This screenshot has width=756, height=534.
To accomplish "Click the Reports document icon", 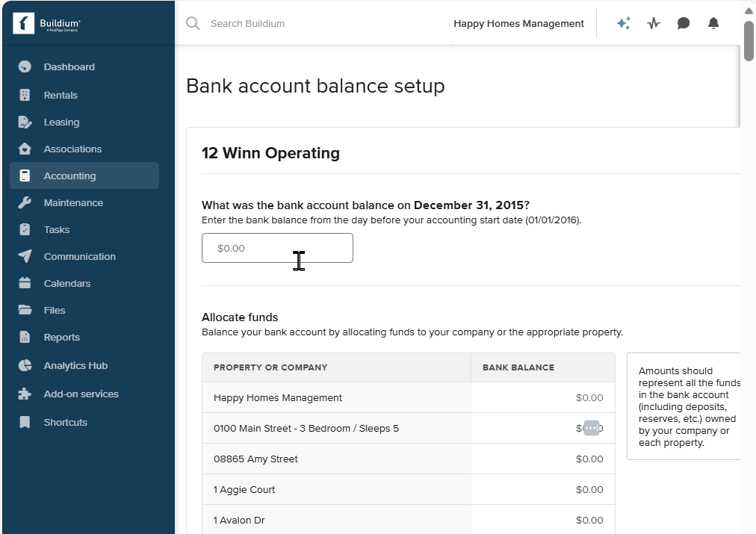I will (x=25, y=337).
